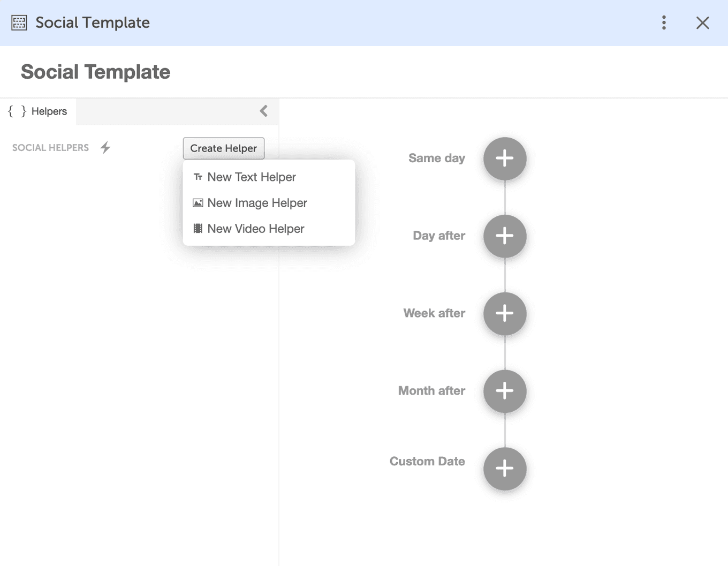Open the three-dot overflow menu
The width and height of the screenshot is (728, 566).
[x=664, y=22]
